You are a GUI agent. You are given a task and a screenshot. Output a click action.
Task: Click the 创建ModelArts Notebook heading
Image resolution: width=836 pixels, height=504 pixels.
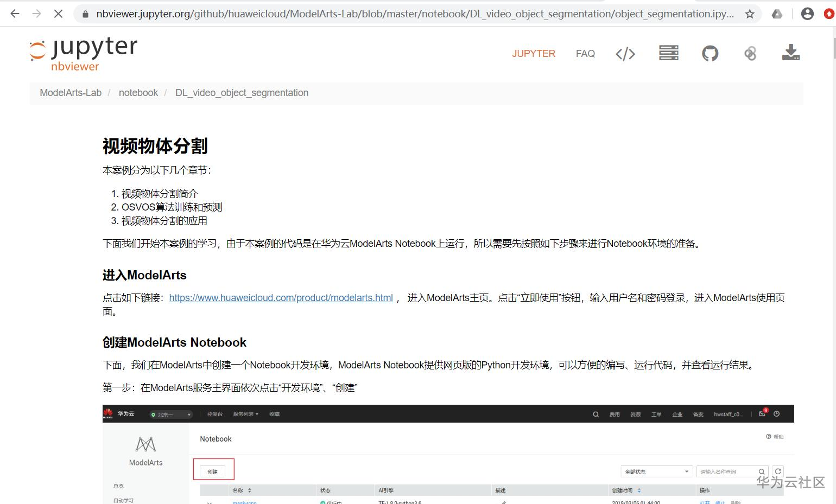[174, 342]
